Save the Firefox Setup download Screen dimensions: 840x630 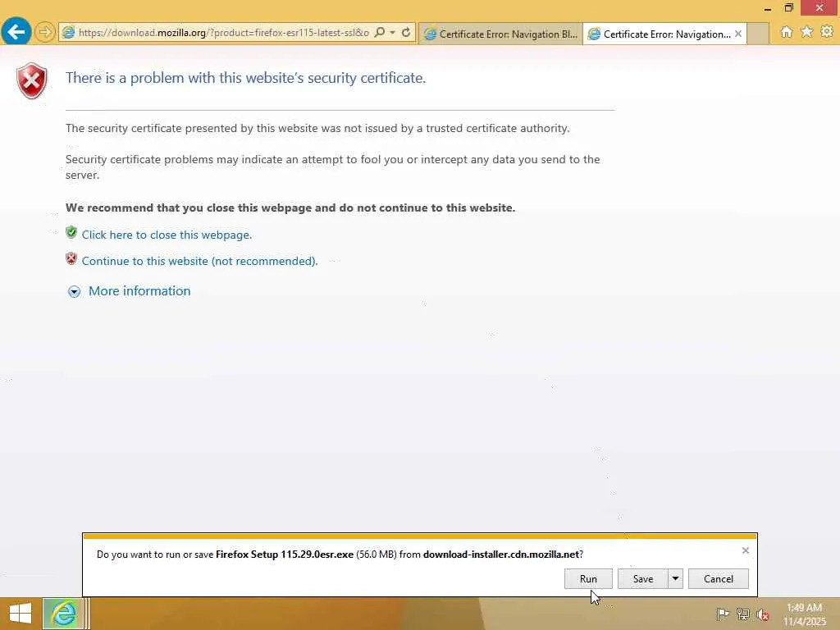pyautogui.click(x=643, y=578)
